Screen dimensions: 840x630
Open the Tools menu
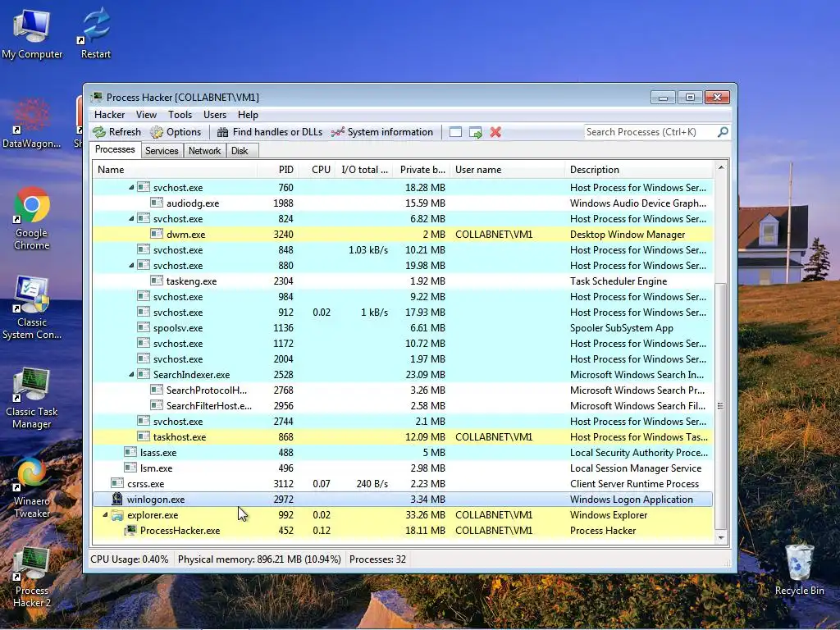(180, 115)
